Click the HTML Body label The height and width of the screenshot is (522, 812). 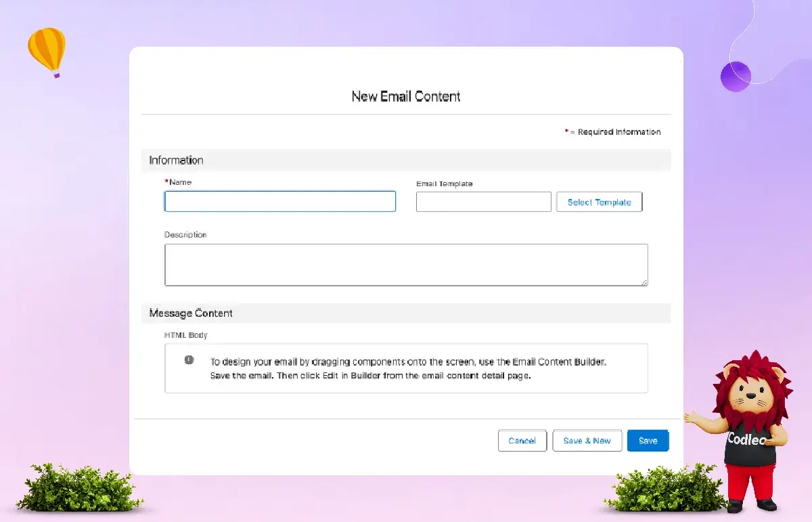point(186,335)
